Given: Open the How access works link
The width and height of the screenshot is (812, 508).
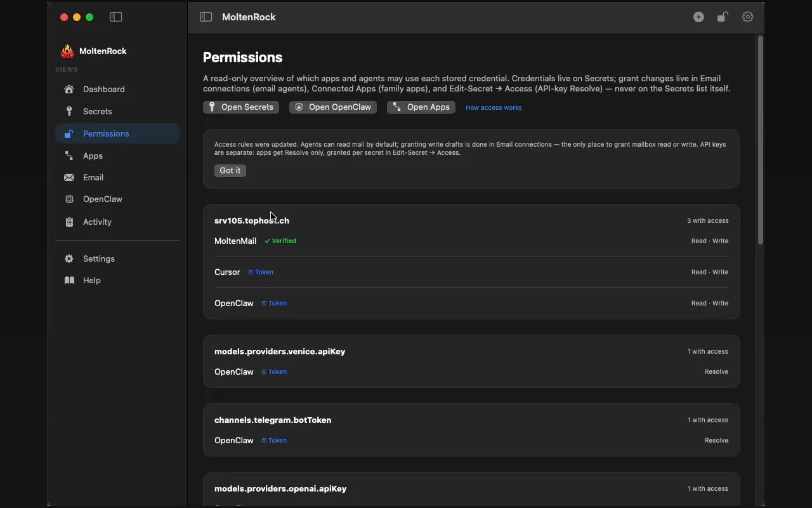Looking at the screenshot, I should (494, 108).
